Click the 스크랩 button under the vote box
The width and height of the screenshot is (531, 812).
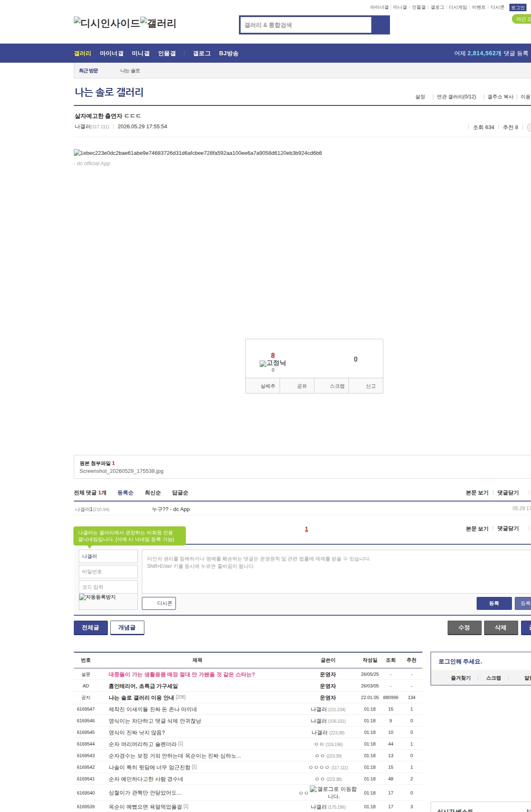[x=331, y=386]
